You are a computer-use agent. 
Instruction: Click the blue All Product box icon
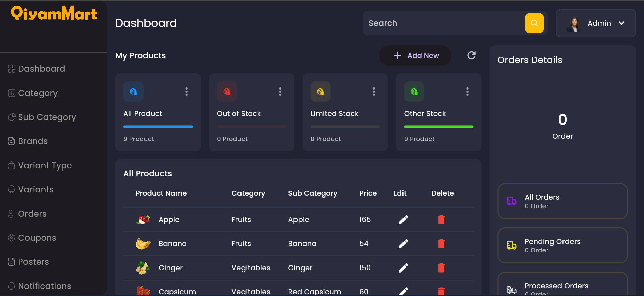(x=133, y=92)
